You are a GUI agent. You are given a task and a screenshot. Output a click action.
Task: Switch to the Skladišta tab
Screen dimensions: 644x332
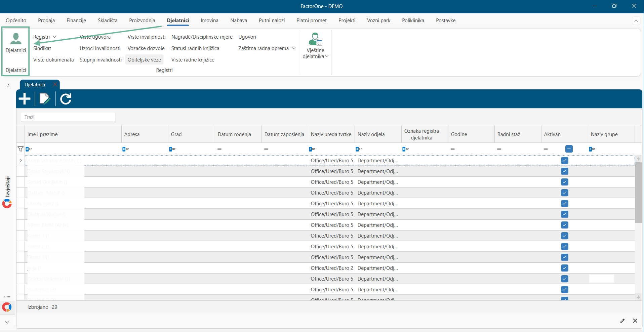108,20
